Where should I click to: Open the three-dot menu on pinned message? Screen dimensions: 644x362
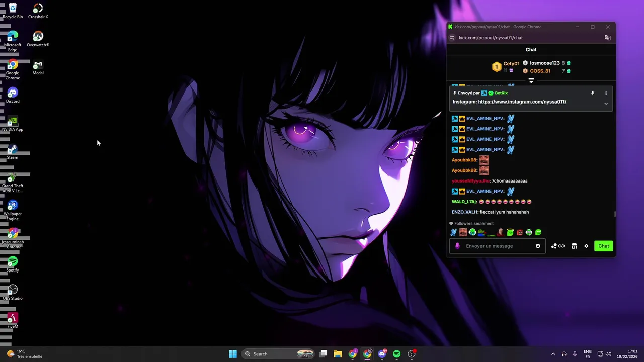pyautogui.click(x=606, y=93)
